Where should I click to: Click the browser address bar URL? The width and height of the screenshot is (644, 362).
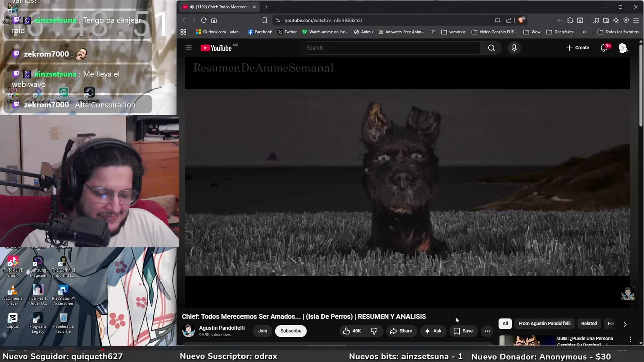click(323, 20)
